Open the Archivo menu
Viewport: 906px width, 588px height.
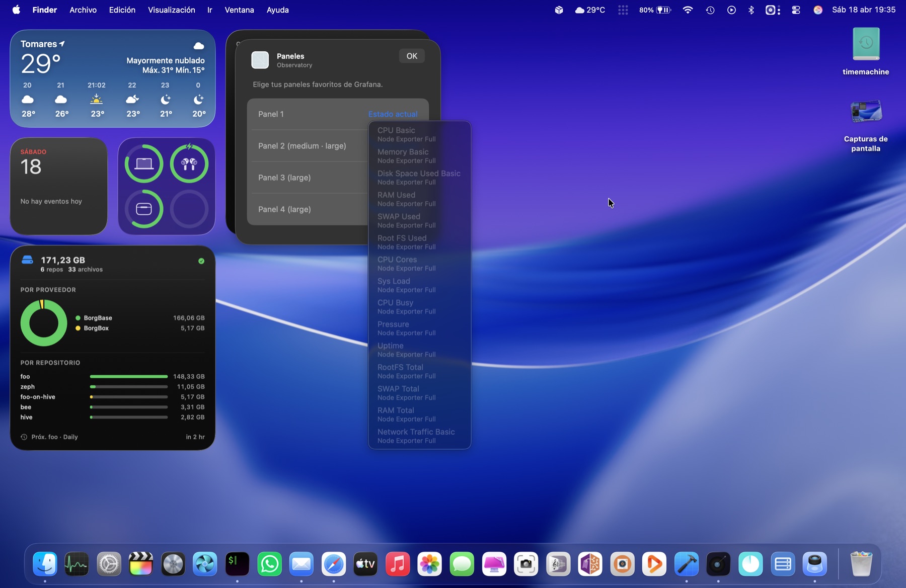[83, 10]
